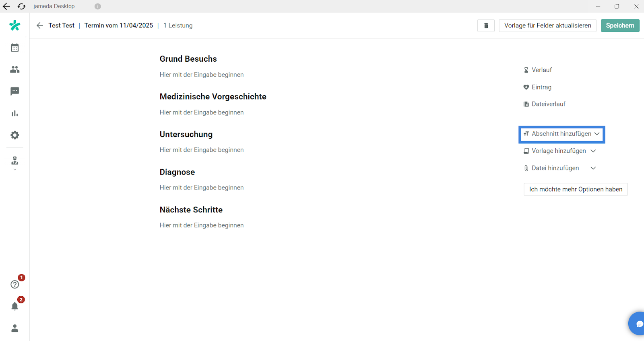Image resolution: width=644 pixels, height=341 pixels.
Task: Click the jameda logo icon
Action: (x=15, y=25)
